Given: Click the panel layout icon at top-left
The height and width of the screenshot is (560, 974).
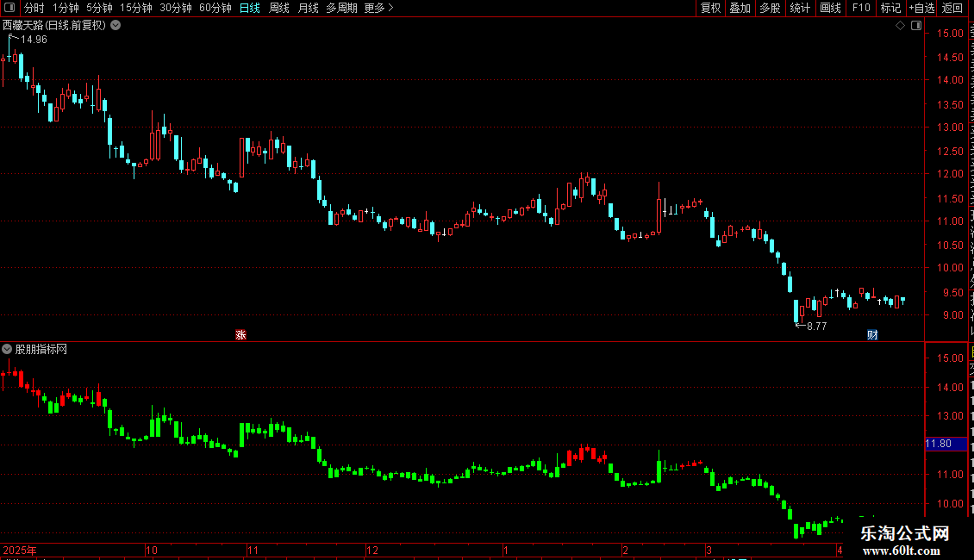Looking at the screenshot, I should [x=9, y=8].
